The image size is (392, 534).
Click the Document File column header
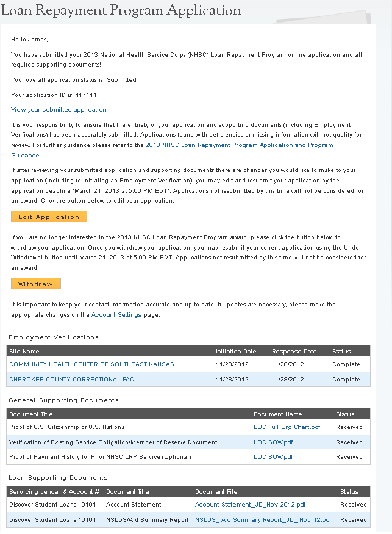pos(216,492)
